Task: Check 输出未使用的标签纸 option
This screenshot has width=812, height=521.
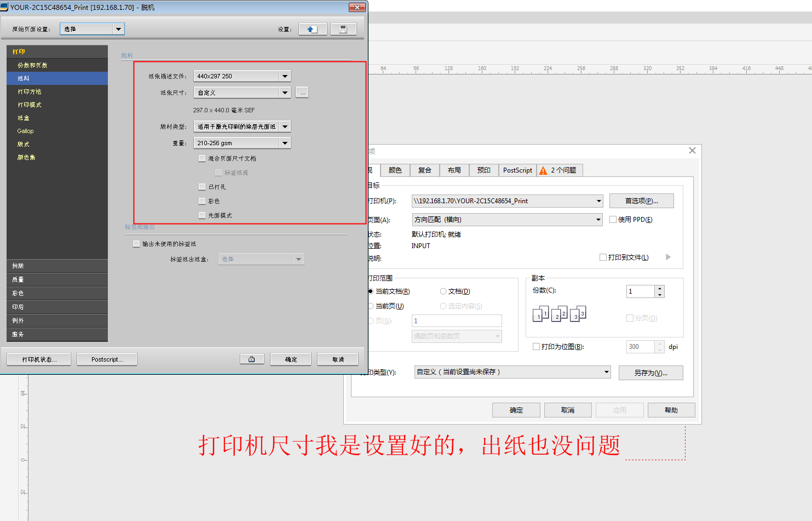Action: [x=136, y=244]
